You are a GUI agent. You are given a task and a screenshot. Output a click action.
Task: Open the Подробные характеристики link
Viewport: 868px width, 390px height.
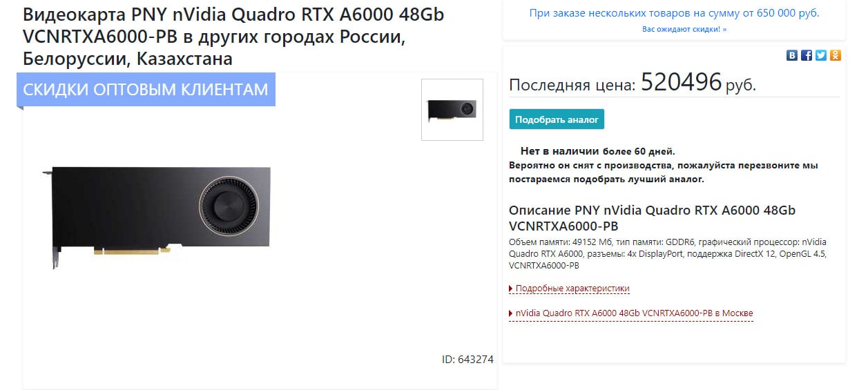point(572,289)
